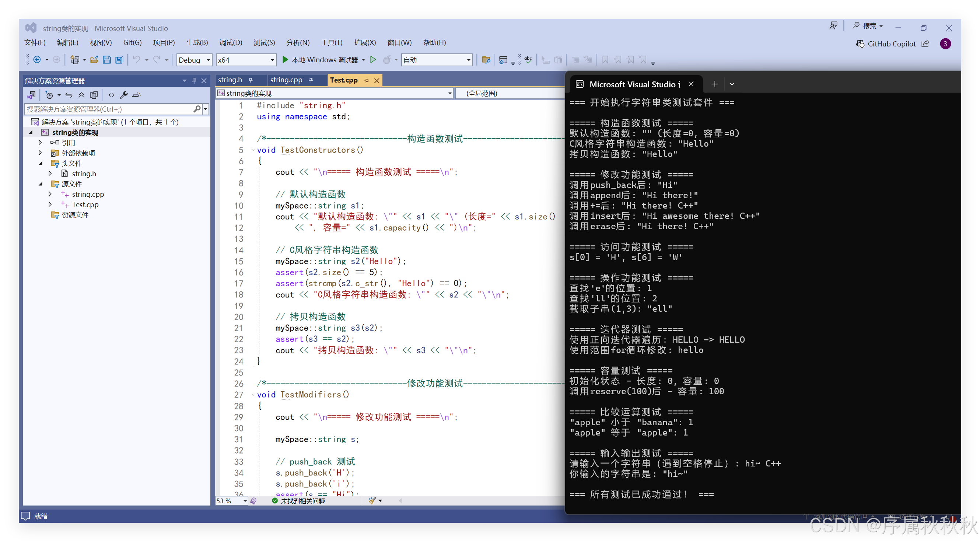Viewport: 980px width, 542px height.
Task: Click the Solution Explorer search field
Action: pos(109,109)
